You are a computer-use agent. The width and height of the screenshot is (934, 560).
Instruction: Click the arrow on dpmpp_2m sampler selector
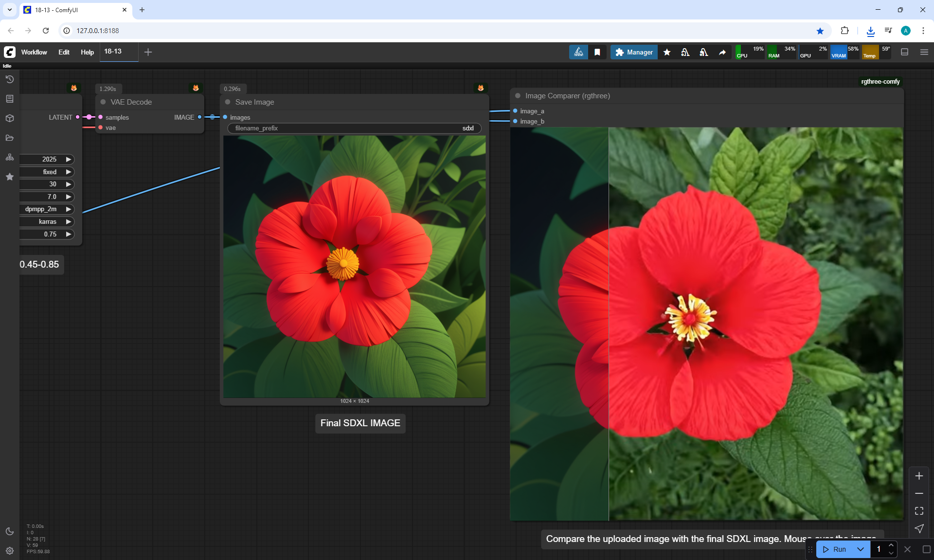pos(69,209)
